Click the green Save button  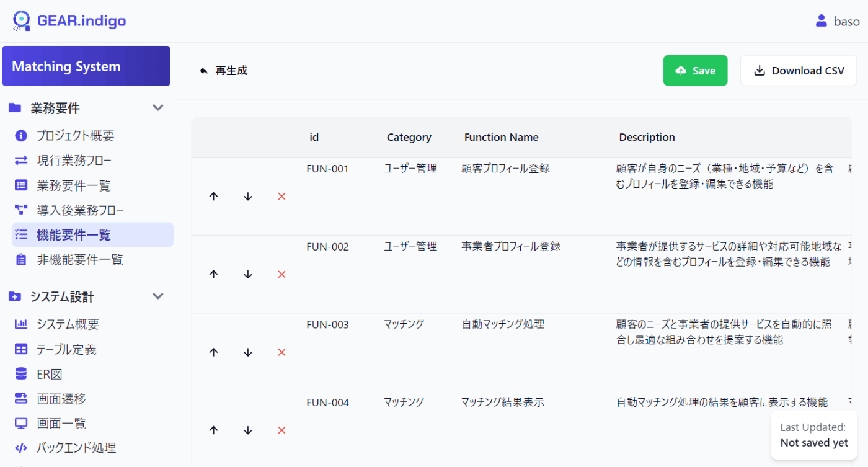695,71
